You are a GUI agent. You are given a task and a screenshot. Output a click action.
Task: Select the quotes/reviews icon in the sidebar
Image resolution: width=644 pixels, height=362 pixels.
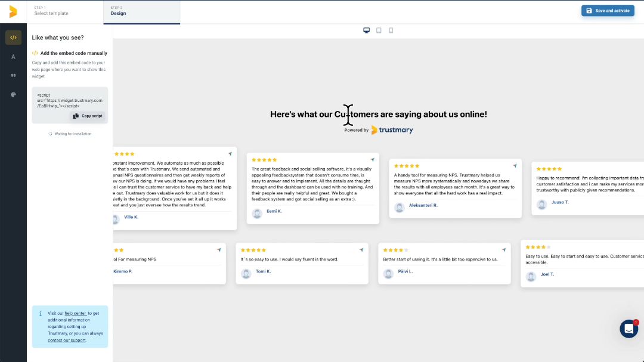pyautogui.click(x=13, y=76)
